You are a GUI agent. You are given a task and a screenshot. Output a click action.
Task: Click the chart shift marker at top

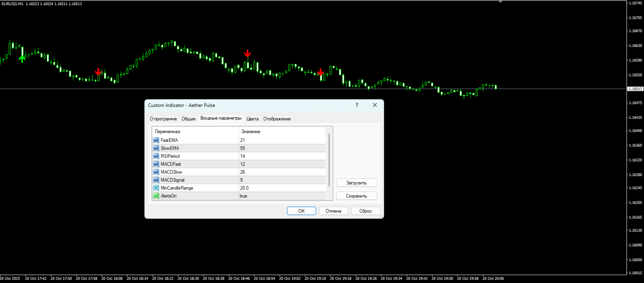501,2
